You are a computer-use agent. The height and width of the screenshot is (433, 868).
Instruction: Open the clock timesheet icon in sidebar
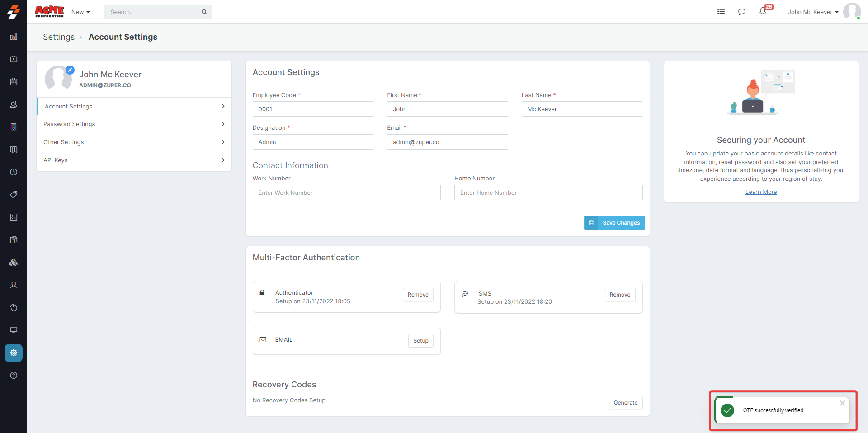tap(14, 172)
